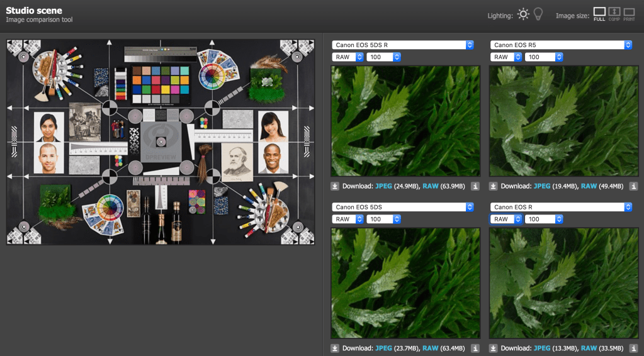Image resolution: width=644 pixels, height=356 pixels.
Task: Click the Canon EOS 5DS crop preview image
Action: point(405,283)
